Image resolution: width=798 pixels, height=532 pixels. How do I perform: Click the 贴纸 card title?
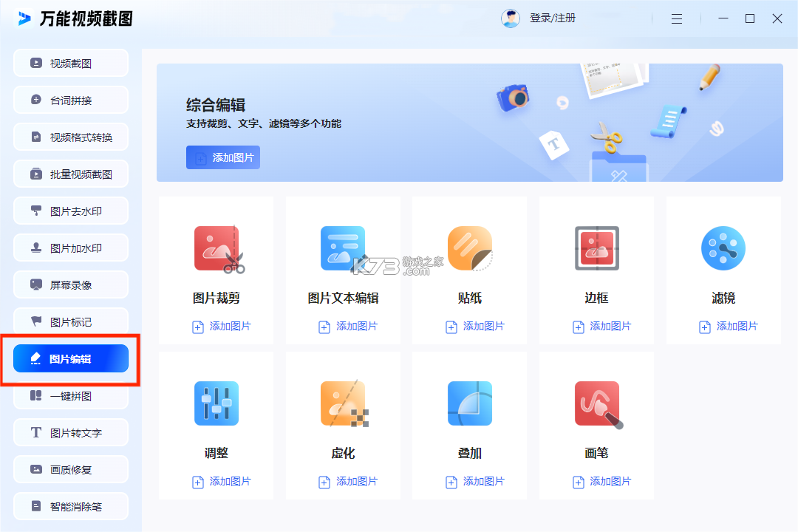(470, 298)
